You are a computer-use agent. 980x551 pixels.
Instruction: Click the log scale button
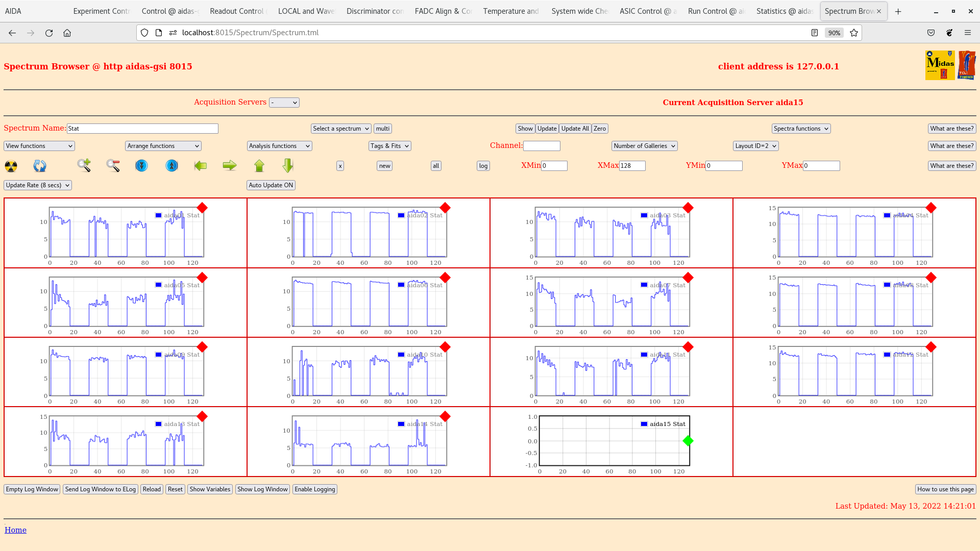(483, 166)
